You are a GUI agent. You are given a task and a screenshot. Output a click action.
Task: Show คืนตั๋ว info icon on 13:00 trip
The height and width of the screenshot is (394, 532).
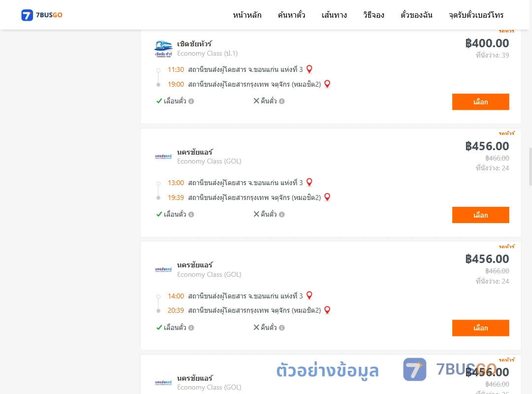282,214
